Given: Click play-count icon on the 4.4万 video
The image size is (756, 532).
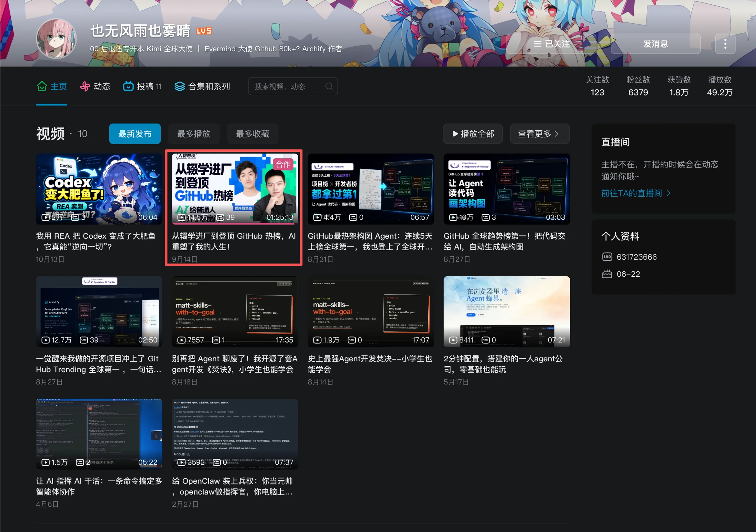Looking at the screenshot, I should 317,217.
